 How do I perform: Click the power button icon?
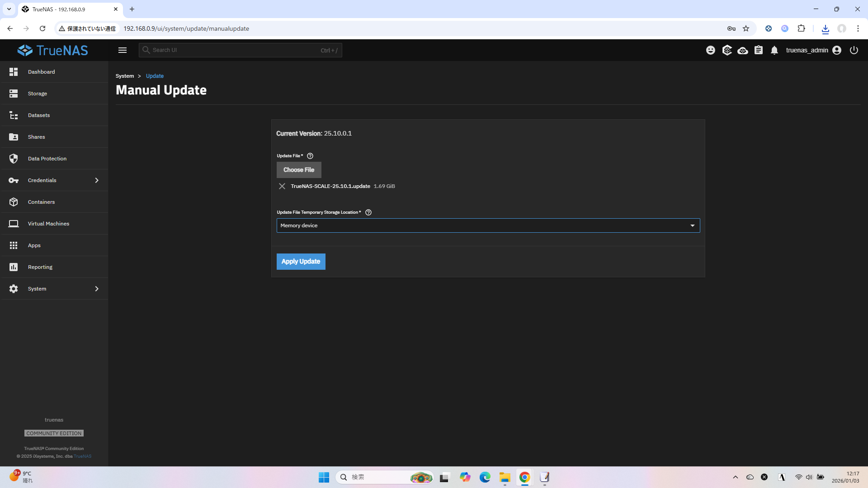pyautogui.click(x=854, y=50)
